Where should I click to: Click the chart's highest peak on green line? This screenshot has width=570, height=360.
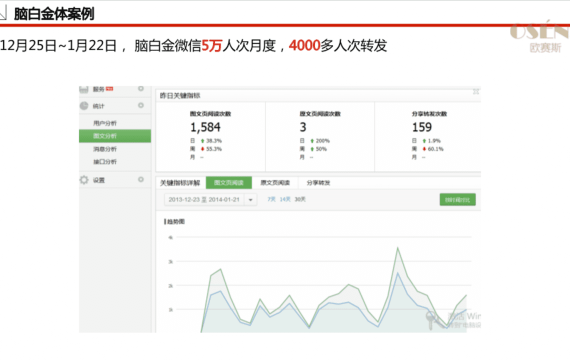[x=398, y=248]
